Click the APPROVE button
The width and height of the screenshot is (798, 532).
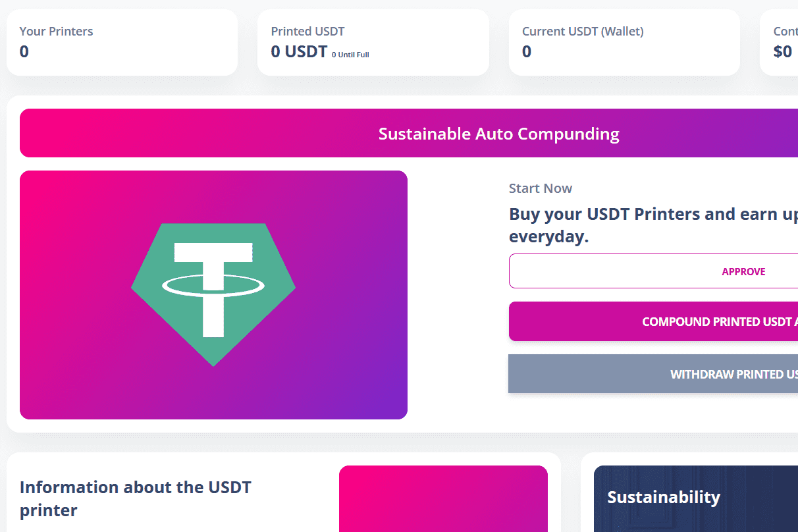(743, 271)
